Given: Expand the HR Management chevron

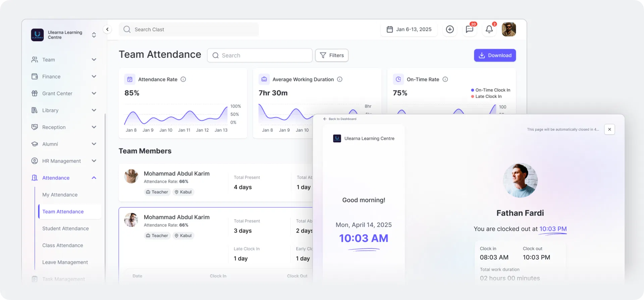Looking at the screenshot, I should click(94, 161).
